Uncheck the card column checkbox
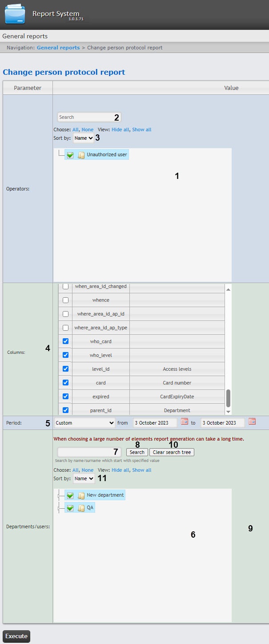Viewport: 269px width, 644px height. click(65, 383)
